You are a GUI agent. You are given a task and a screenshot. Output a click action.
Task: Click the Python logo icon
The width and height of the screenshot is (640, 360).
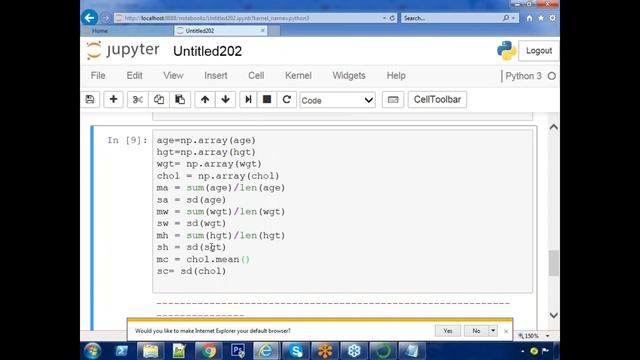point(506,51)
